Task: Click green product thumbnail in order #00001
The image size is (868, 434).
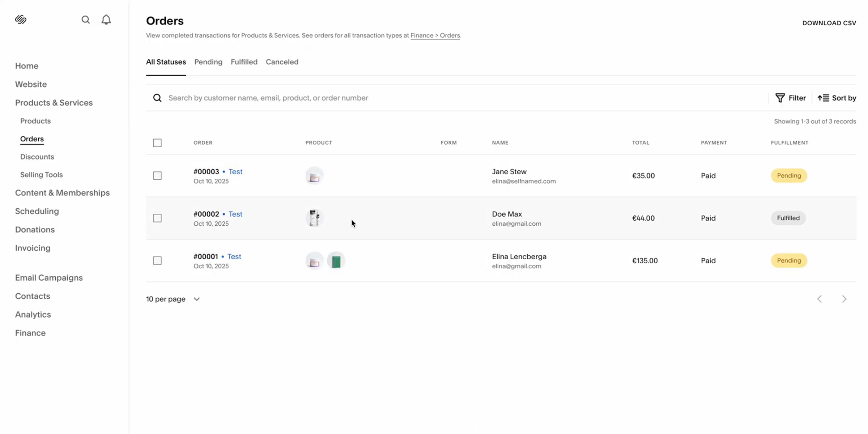Action: pos(336,261)
